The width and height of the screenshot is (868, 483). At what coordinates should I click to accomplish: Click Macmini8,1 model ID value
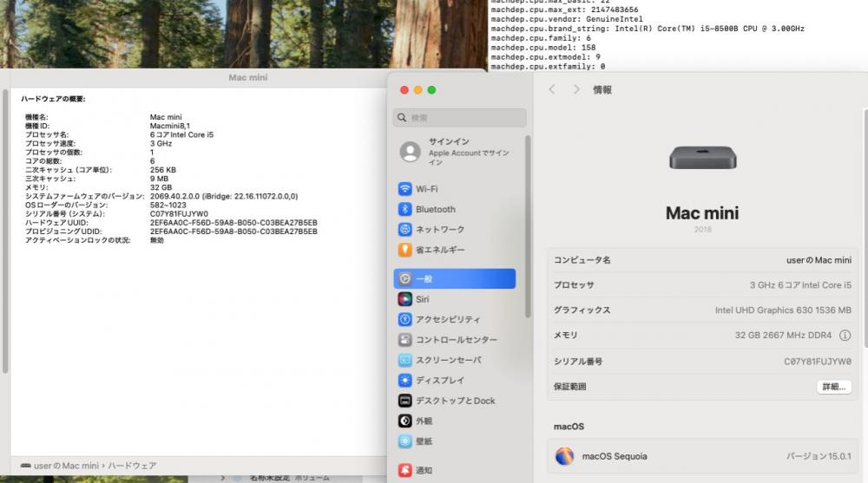[169, 126]
